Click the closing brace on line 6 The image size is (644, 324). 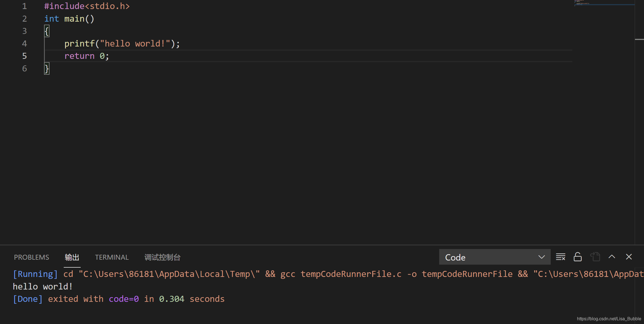47,69
